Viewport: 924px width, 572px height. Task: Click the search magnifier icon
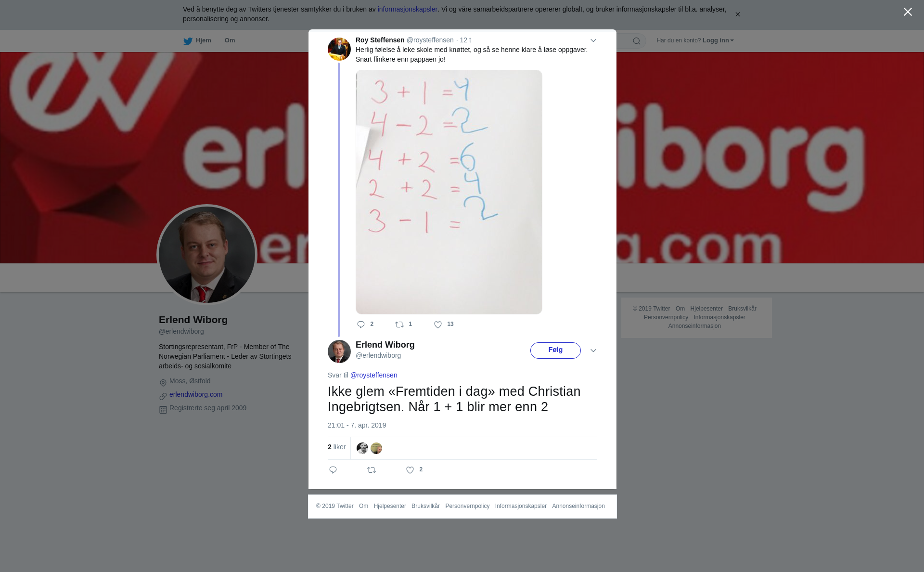(637, 41)
